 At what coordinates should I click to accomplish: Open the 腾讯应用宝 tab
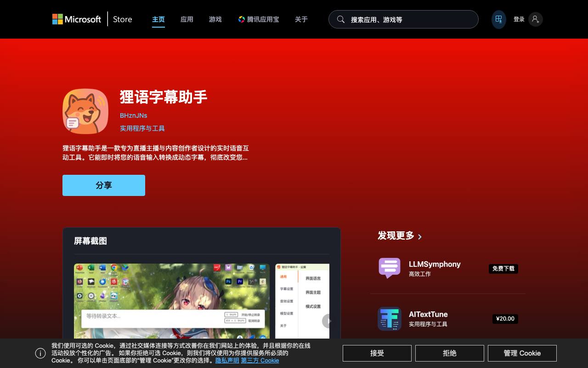(x=259, y=19)
